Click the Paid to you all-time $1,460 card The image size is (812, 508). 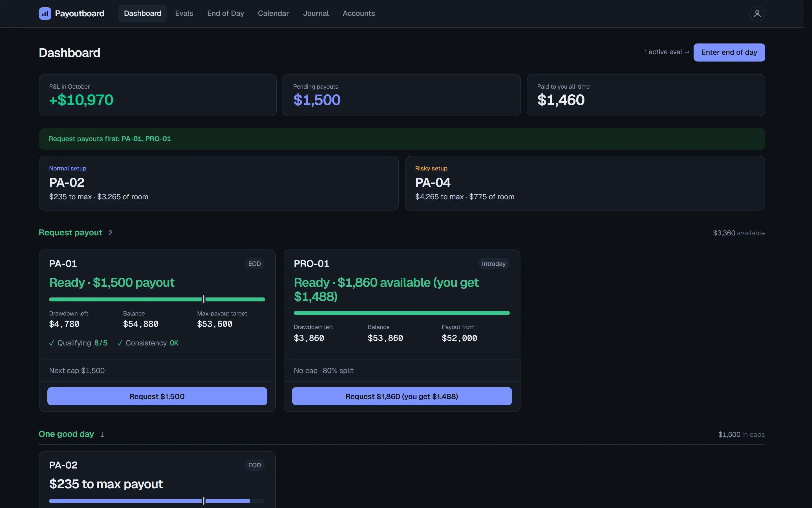click(x=646, y=95)
